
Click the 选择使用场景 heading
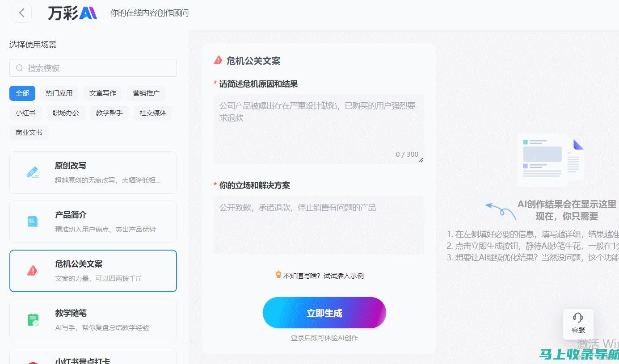33,44
